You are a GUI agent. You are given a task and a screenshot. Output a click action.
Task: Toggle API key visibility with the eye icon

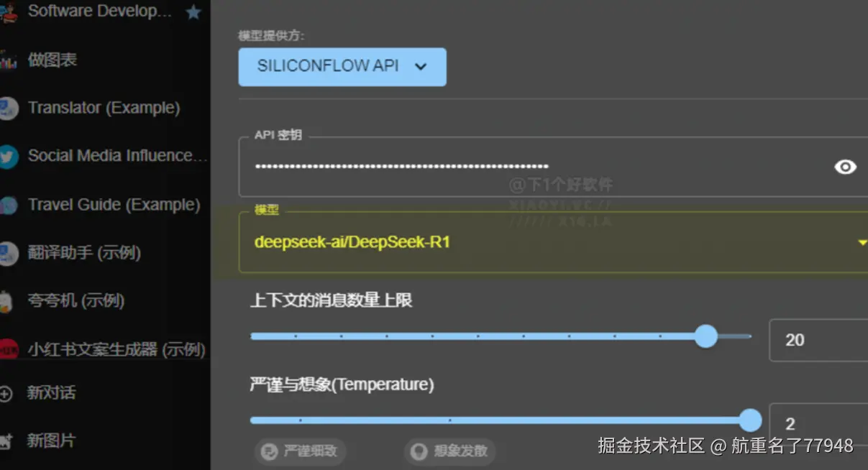[845, 167]
